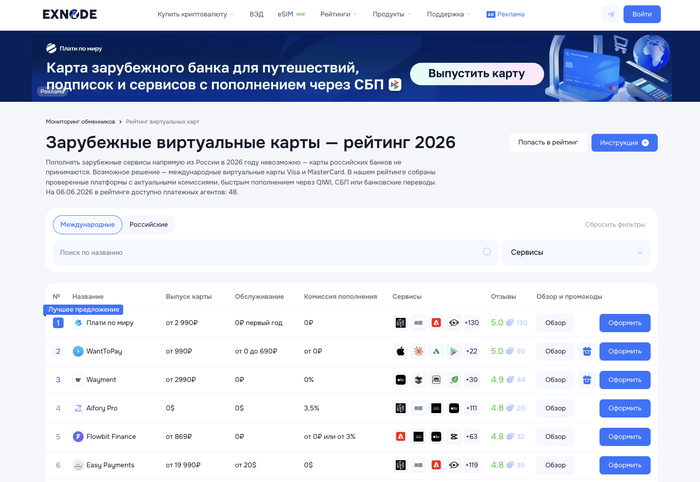Click Мониторинг обменников breadcrumb link
The width and height of the screenshot is (700, 482).
click(80, 121)
